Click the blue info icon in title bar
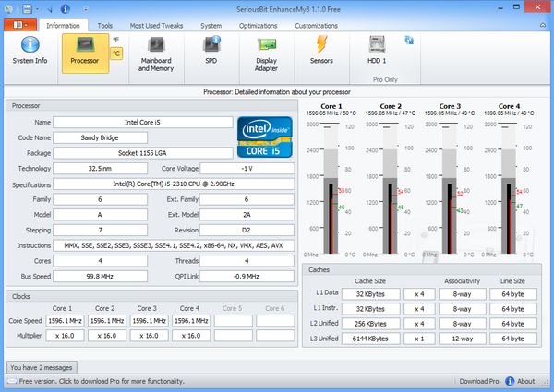 65,9
